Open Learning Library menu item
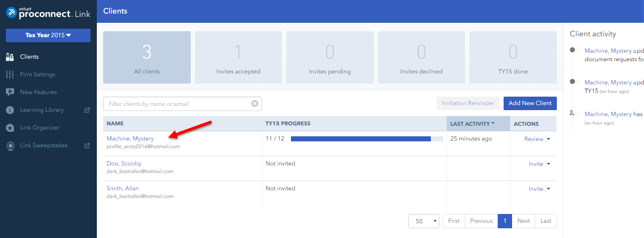Viewport: 644px width, 238px height. click(x=42, y=110)
